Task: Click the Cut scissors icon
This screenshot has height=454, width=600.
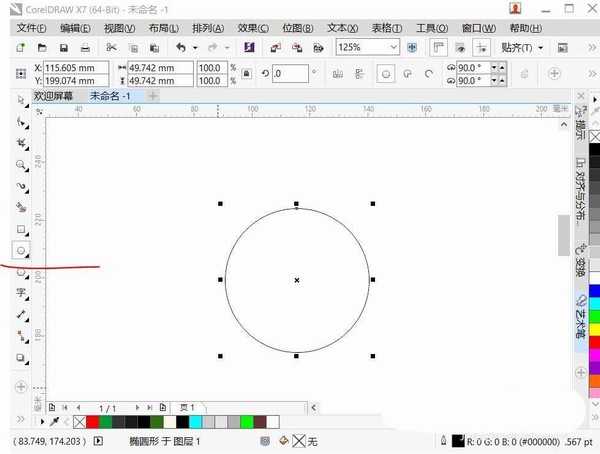Action: point(110,48)
